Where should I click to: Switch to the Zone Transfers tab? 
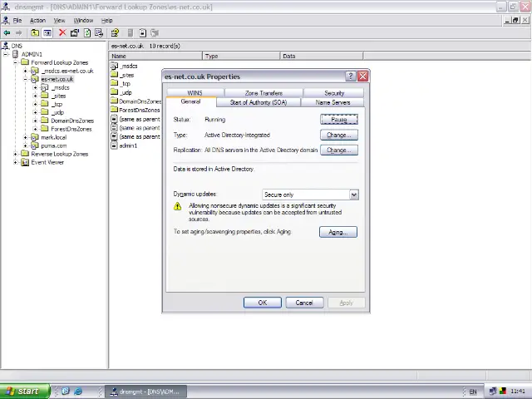pos(264,93)
